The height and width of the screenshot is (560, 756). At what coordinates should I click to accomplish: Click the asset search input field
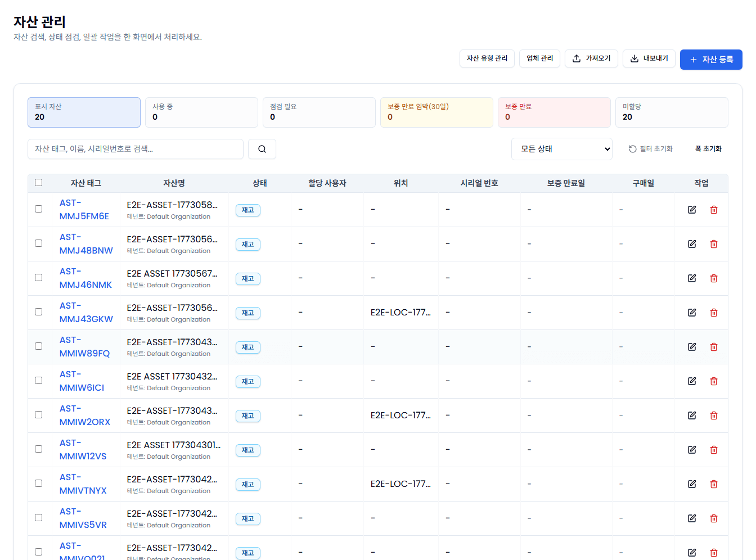coord(135,149)
